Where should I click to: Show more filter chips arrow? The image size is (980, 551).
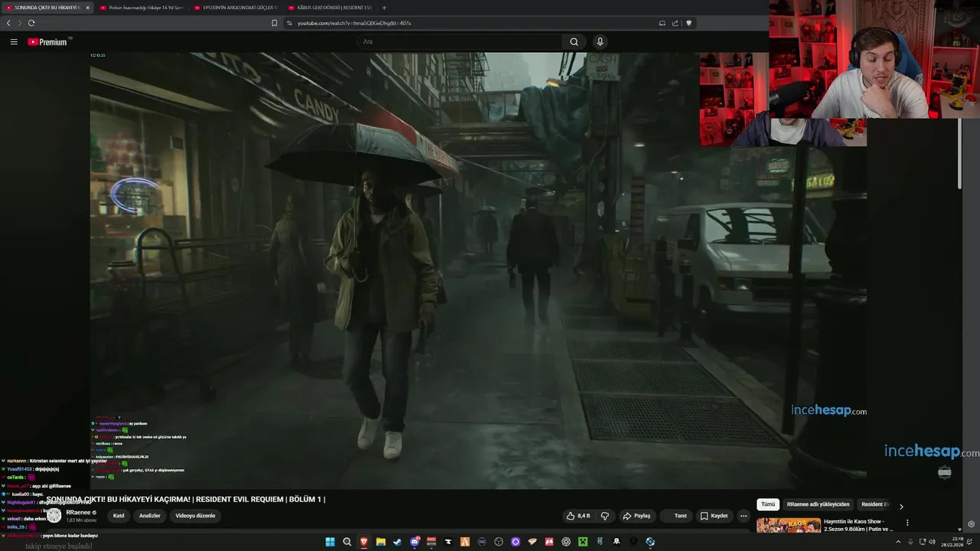pos(901,506)
